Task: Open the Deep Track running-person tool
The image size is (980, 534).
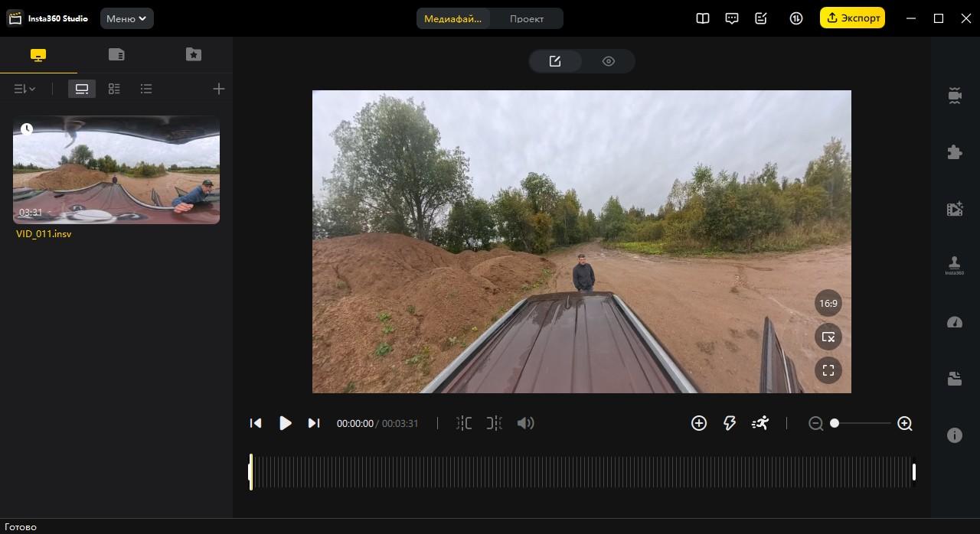Action: tap(759, 423)
